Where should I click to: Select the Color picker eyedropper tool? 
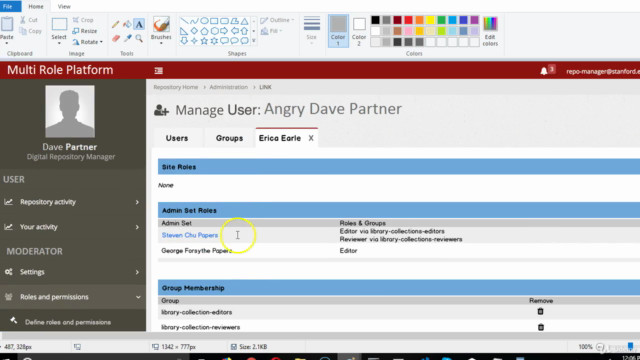tap(128, 38)
